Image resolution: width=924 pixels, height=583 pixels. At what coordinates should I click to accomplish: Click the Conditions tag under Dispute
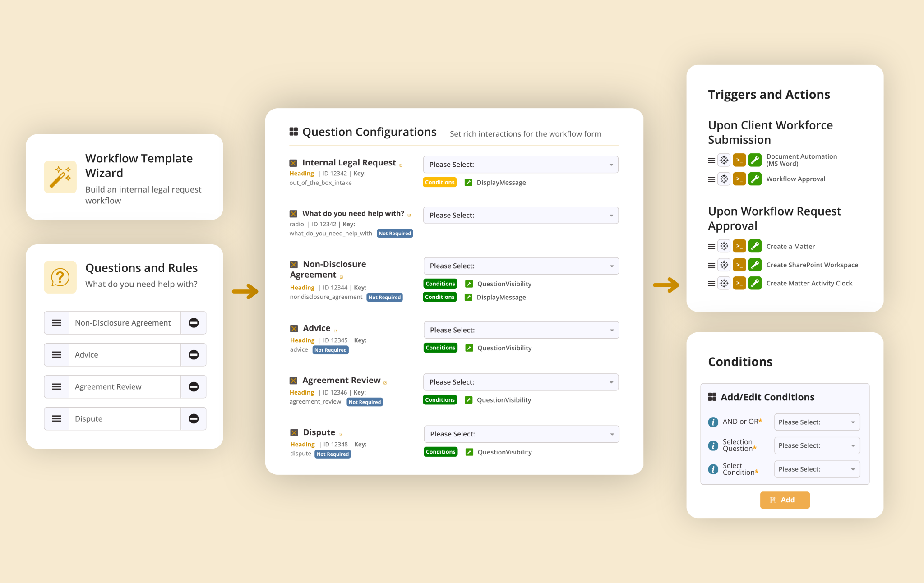click(x=440, y=452)
